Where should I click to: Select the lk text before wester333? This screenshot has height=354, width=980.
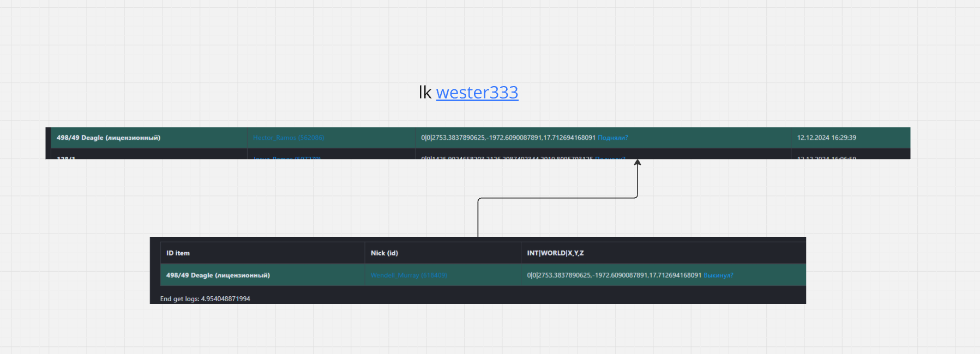click(425, 93)
